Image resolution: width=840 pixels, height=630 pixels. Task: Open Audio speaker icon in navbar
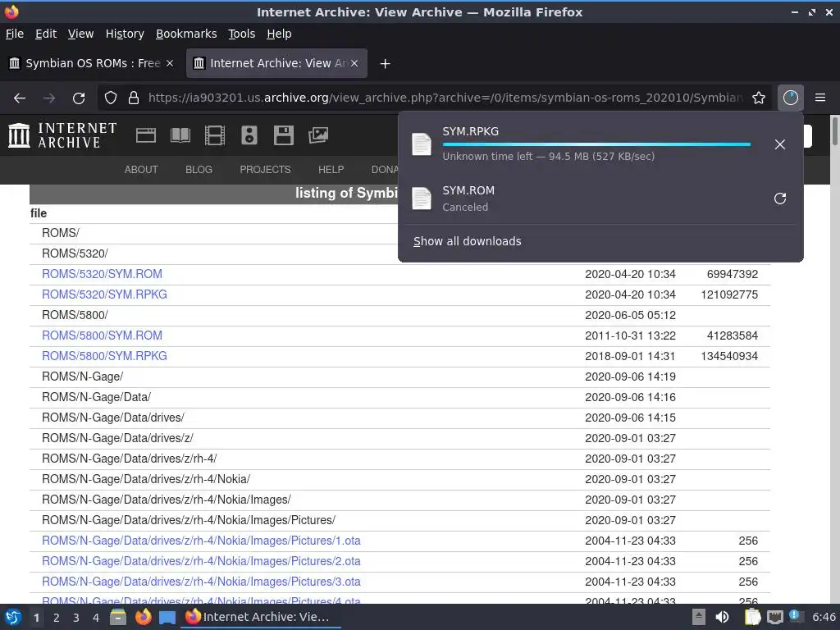[x=249, y=135]
